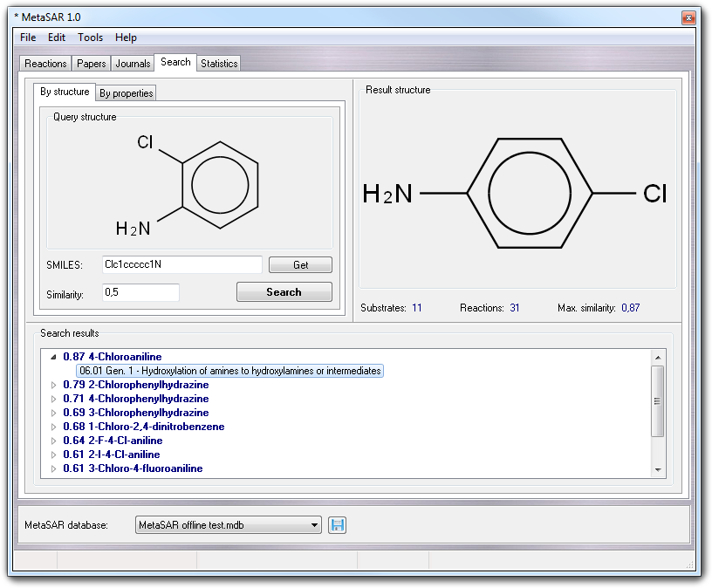The image size is (712, 588).
Task: Expand the 3-Chloro-4-fluoroaniline entry
Action: click(53, 468)
